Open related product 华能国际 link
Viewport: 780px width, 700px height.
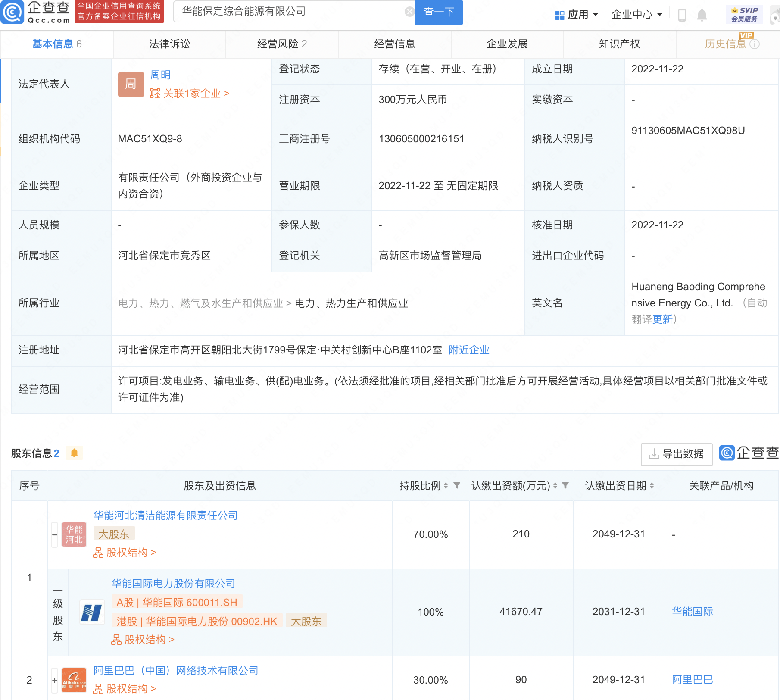point(693,612)
